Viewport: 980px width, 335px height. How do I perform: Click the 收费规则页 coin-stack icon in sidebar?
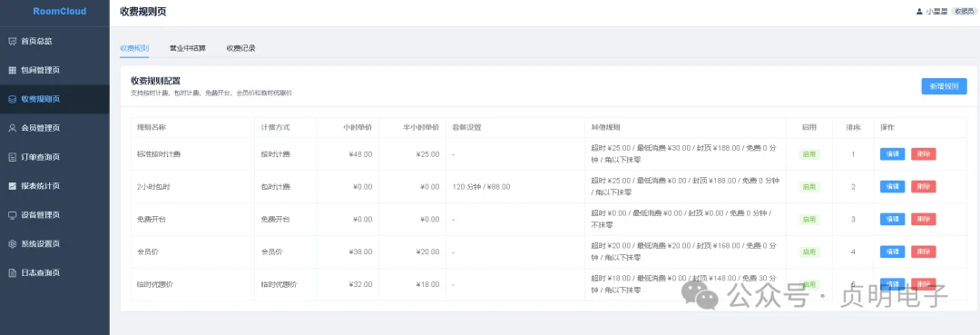click(12, 99)
